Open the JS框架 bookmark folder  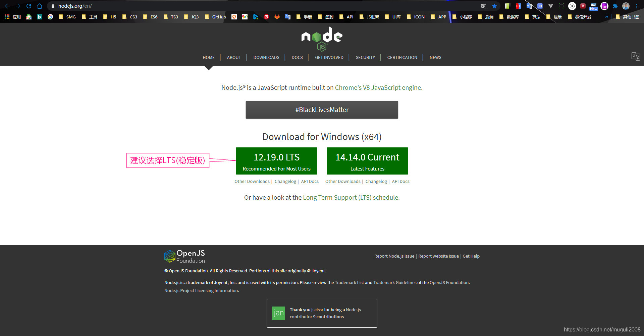click(369, 17)
